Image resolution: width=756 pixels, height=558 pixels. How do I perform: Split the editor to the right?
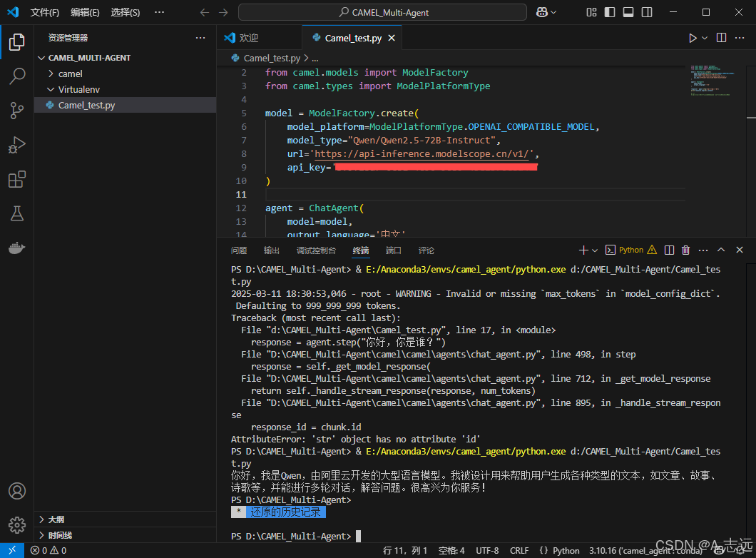click(721, 38)
